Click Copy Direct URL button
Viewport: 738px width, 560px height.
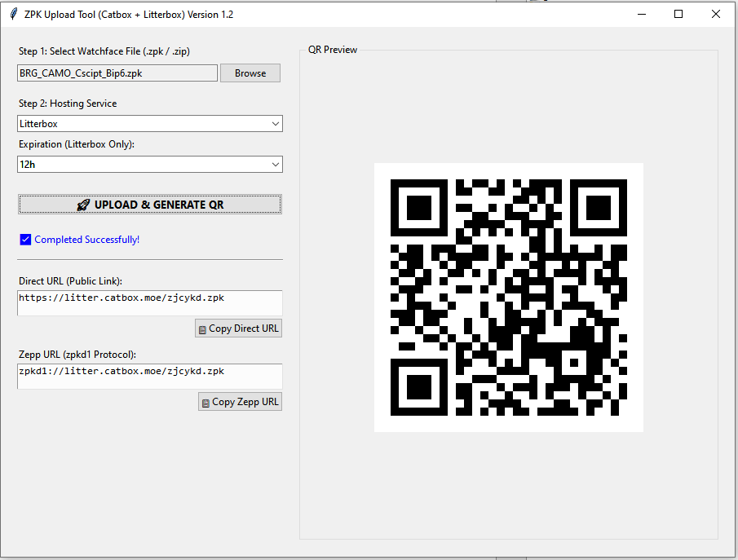(x=239, y=329)
